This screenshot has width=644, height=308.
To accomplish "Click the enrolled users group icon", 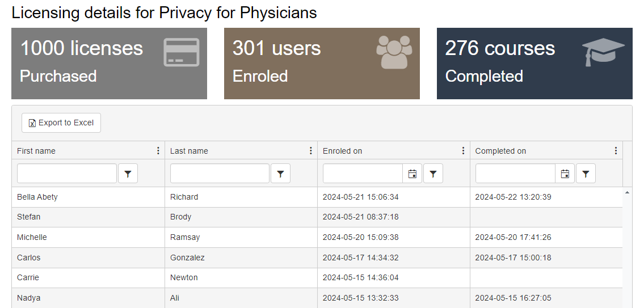I will (394, 52).
